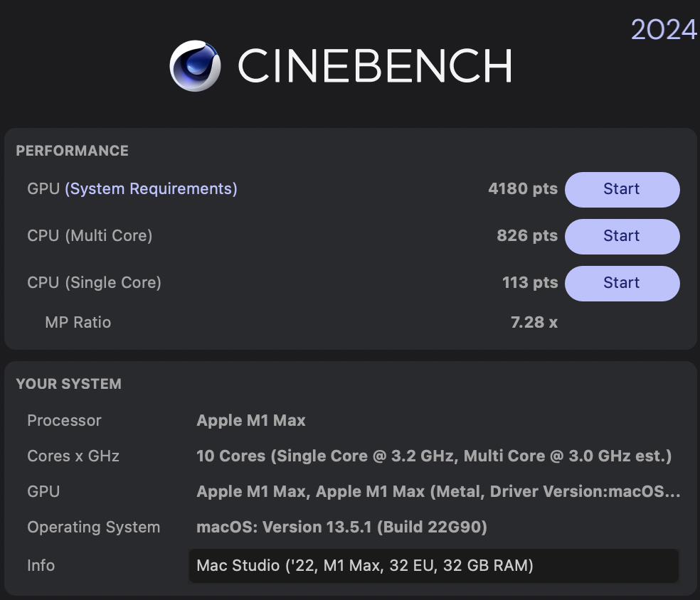Screen dimensions: 700x600
Task: Select the GPU score 4180 pts
Action: click(522, 189)
